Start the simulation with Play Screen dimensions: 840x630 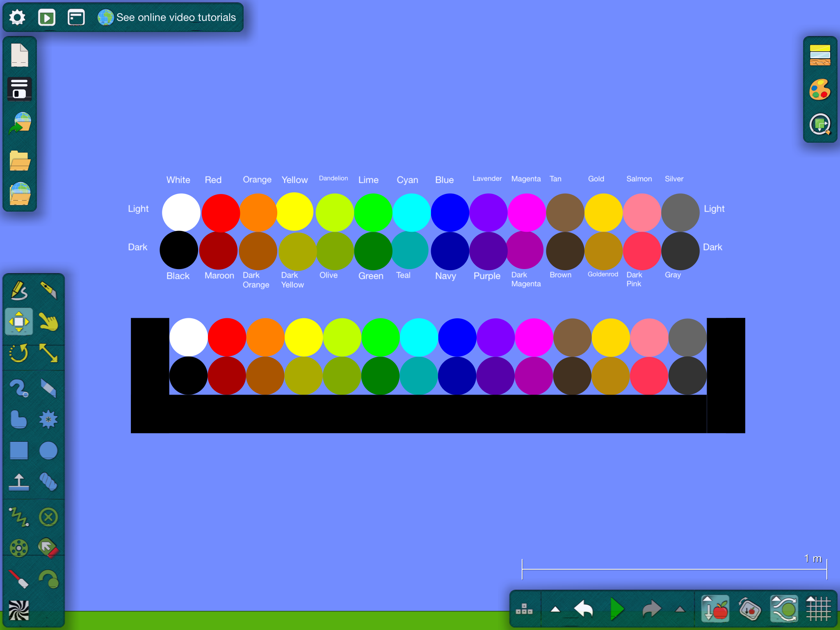(616, 609)
